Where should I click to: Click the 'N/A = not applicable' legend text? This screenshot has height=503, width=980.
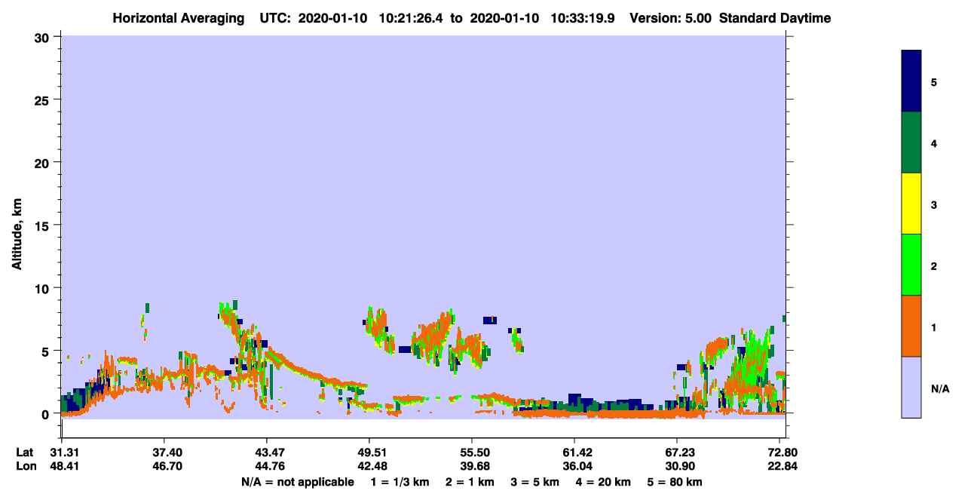[x=297, y=482]
